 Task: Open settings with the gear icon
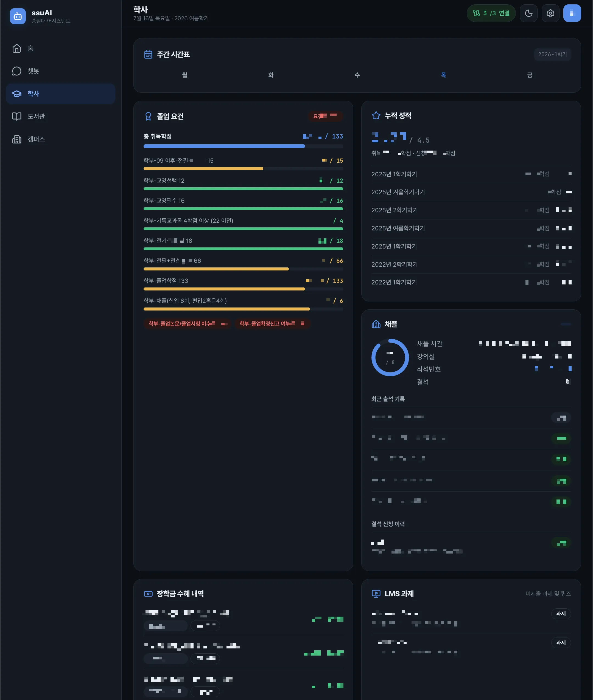[x=550, y=13]
